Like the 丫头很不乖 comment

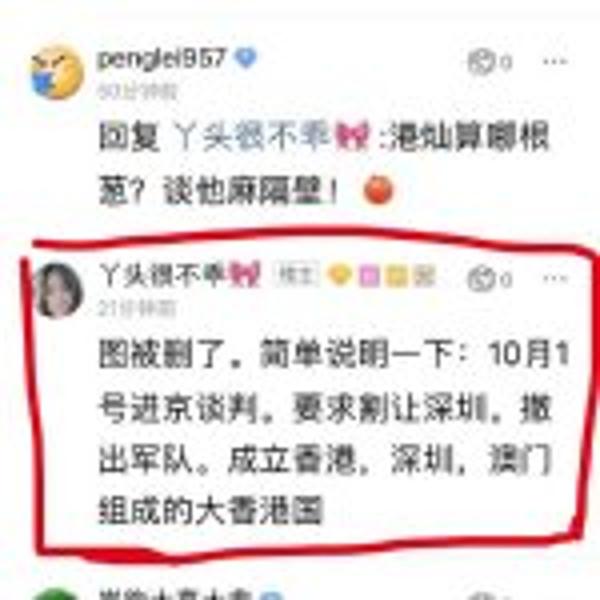tap(489, 279)
